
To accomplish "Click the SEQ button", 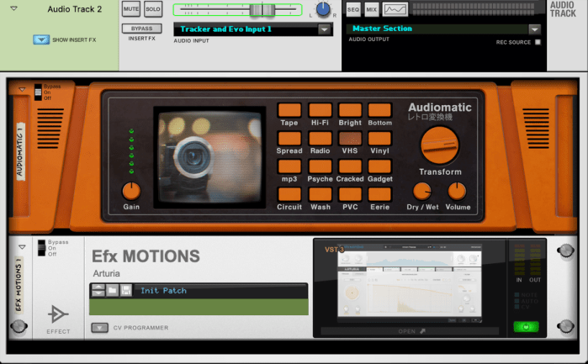I will tap(352, 9).
